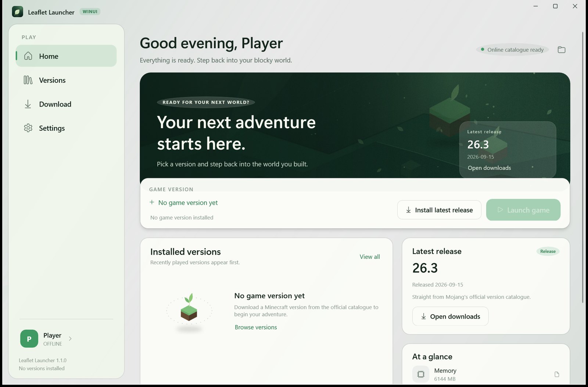Viewport: 588px width, 387px height.
Task: Click View all installed versions
Action: [370, 257]
